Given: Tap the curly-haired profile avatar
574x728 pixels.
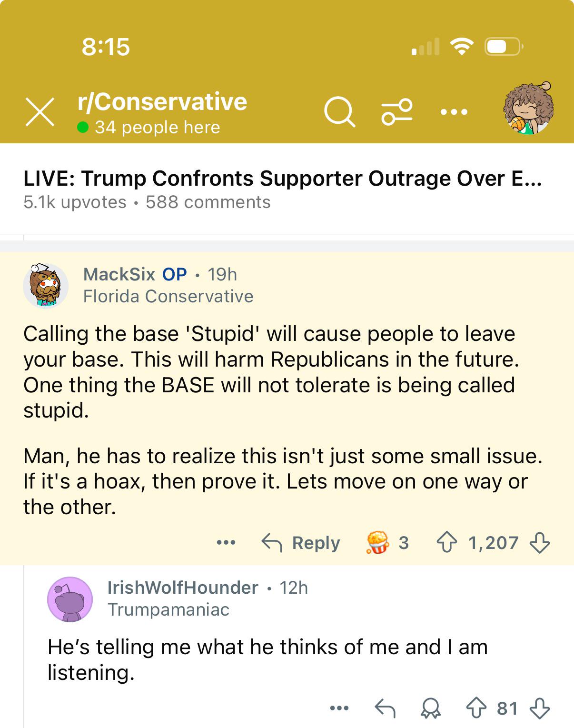Looking at the screenshot, I should (528, 109).
